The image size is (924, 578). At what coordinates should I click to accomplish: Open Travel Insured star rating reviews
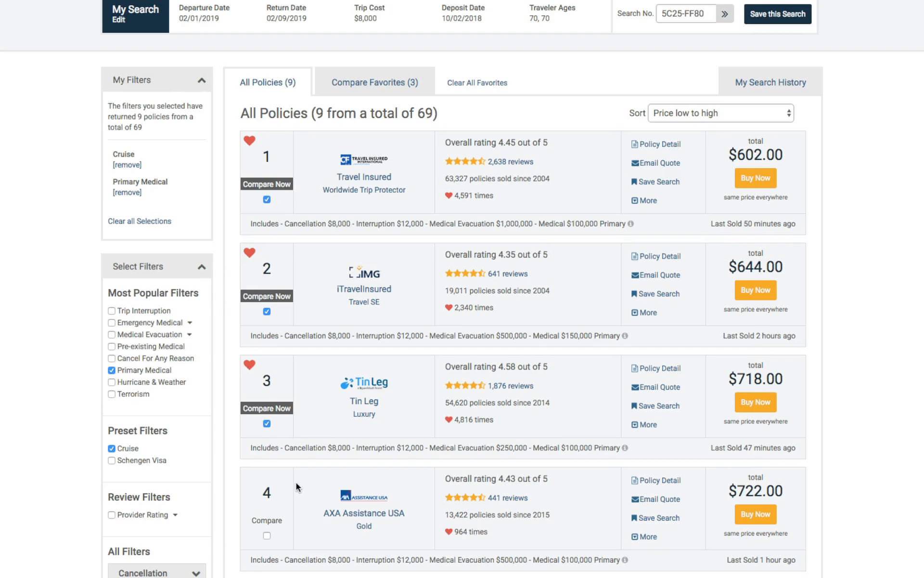click(465, 161)
